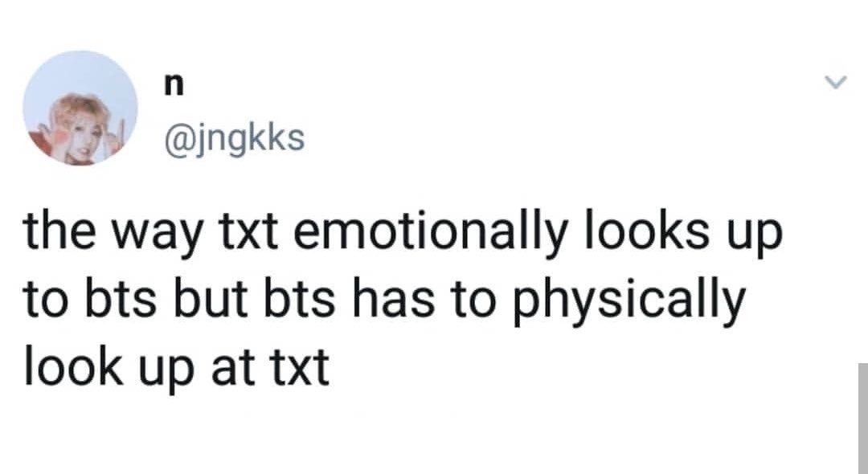Click the word "physically" in the tweet
Viewport: 868px width, 474px height.
click(630, 301)
